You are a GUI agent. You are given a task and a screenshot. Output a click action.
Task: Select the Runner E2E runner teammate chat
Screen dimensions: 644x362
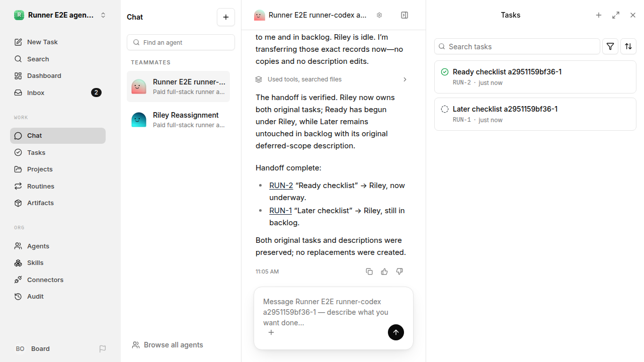click(178, 86)
